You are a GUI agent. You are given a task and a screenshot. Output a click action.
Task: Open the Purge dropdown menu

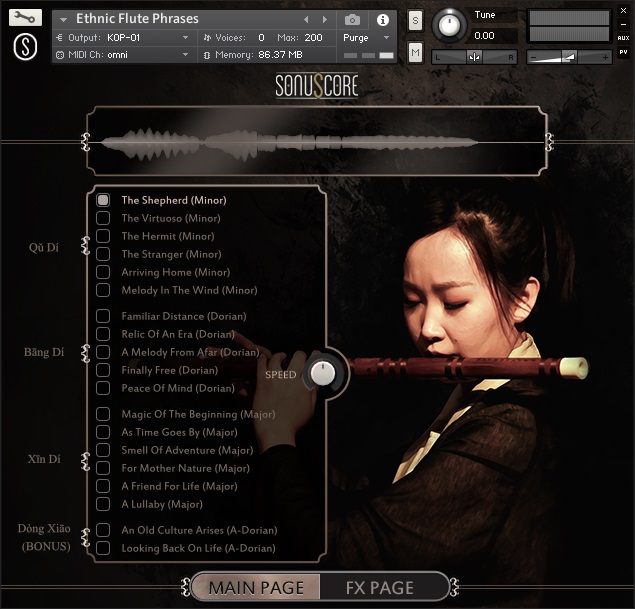coord(366,38)
